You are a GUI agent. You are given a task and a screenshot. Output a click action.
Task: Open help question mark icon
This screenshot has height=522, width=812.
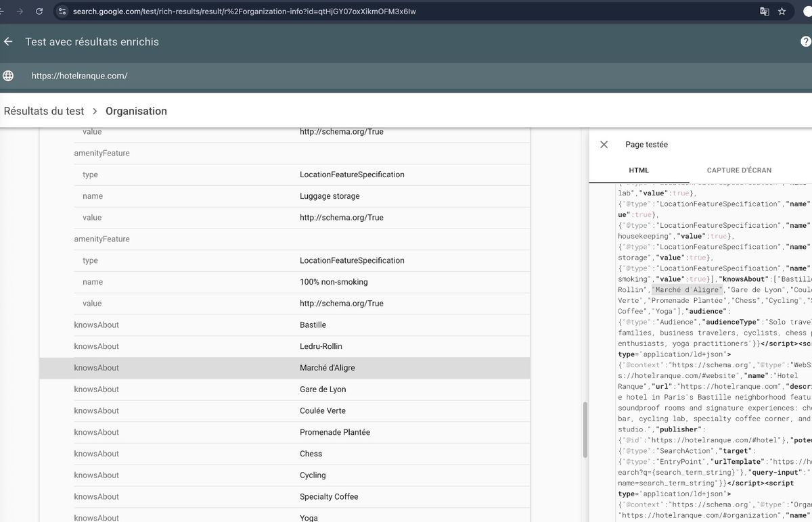tap(805, 41)
